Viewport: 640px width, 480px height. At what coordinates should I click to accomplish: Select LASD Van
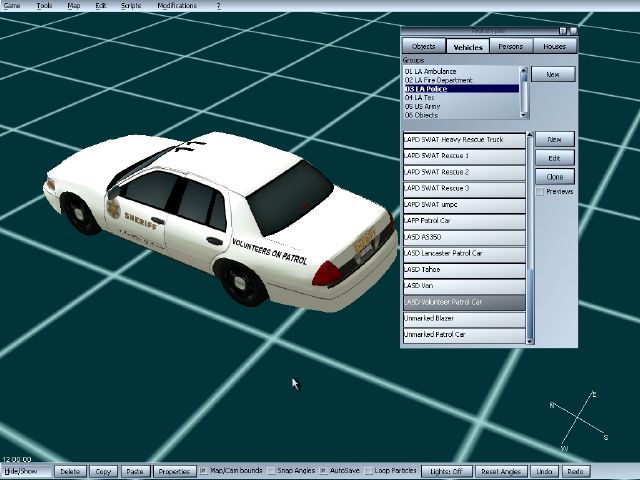pyautogui.click(x=464, y=286)
